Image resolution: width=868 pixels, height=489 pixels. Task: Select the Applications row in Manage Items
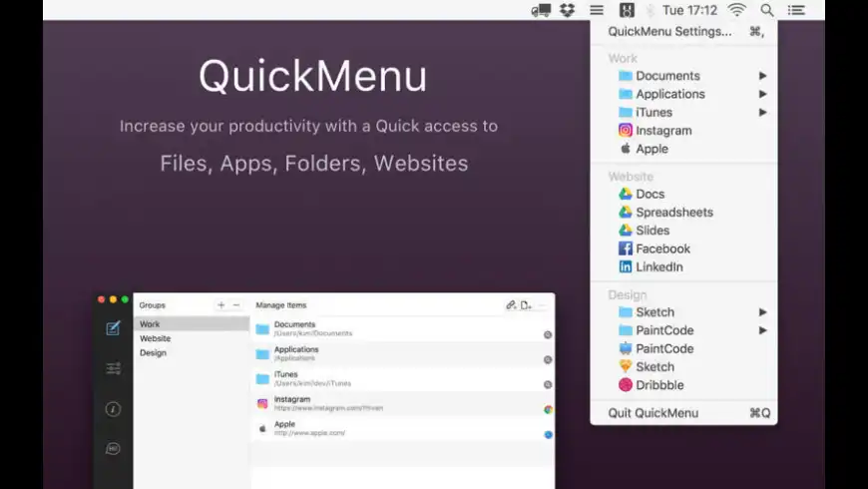[x=403, y=354]
